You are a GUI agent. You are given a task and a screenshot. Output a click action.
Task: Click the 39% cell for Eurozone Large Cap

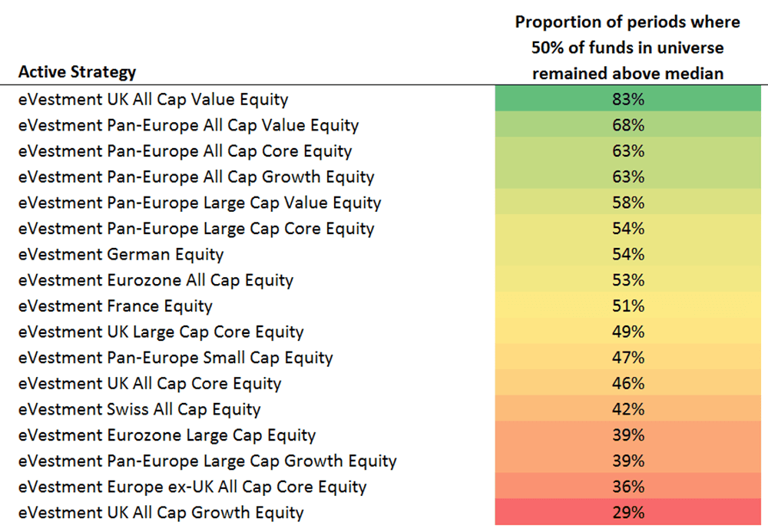point(627,435)
